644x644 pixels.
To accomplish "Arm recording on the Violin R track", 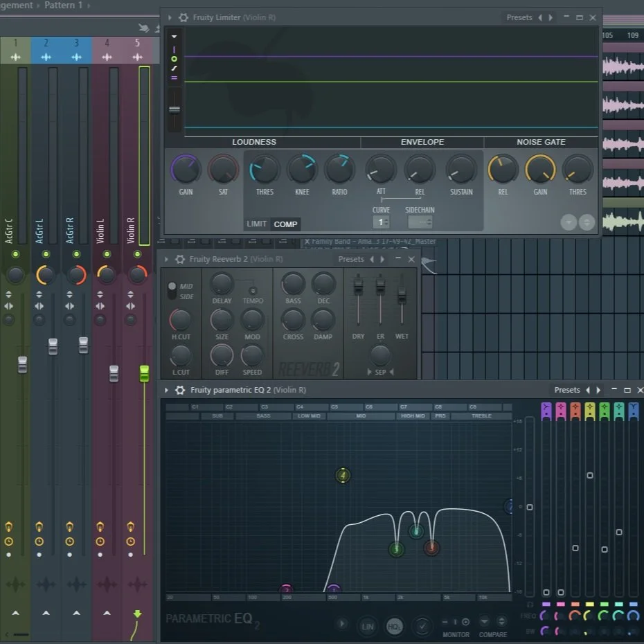I will (x=130, y=555).
